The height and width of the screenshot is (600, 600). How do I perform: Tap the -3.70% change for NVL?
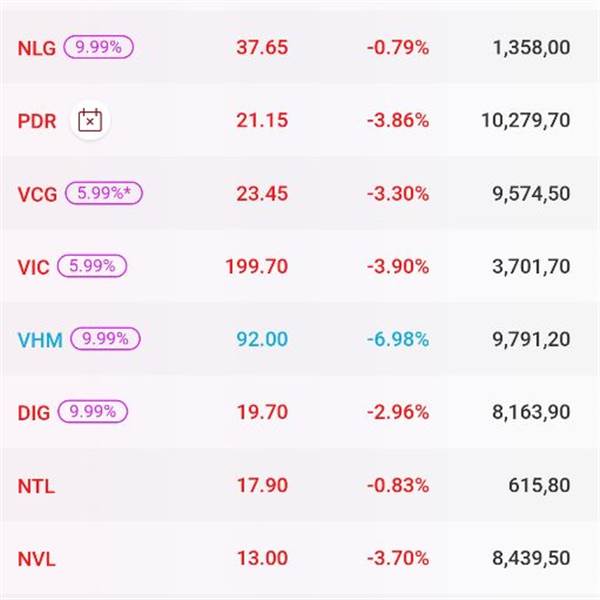pos(399,560)
